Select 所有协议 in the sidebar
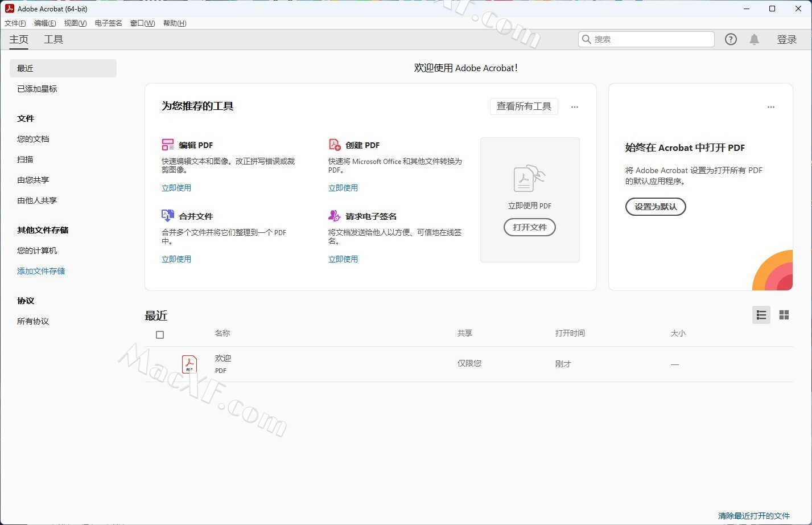Image resolution: width=812 pixels, height=525 pixels. coord(33,321)
